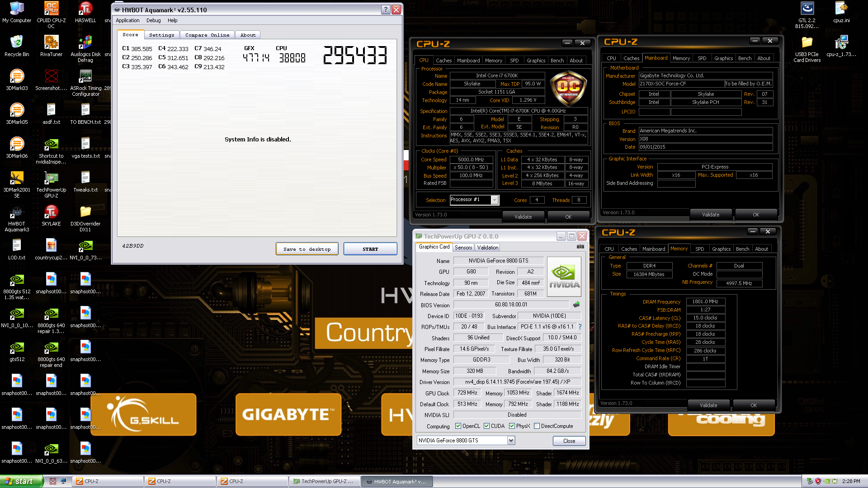The height and width of the screenshot is (488, 868).
Task: Open Caches tab in CPU-Z CPU window
Action: click(443, 61)
